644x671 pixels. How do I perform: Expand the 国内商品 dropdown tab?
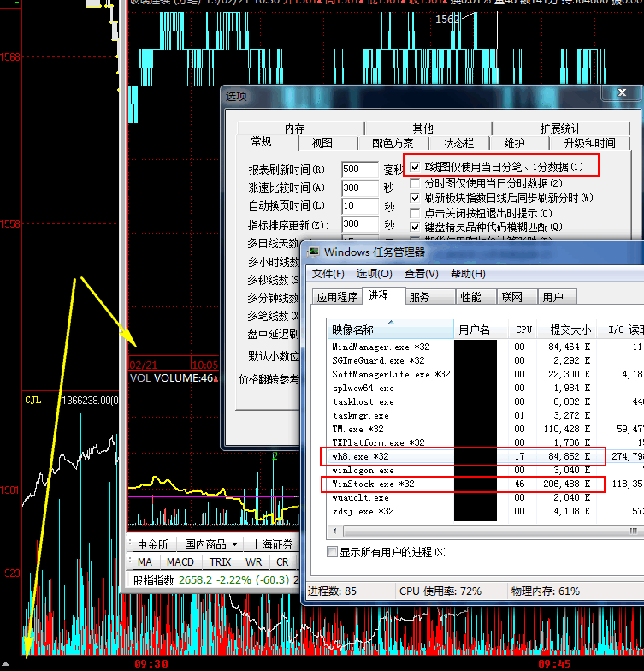pos(211,544)
